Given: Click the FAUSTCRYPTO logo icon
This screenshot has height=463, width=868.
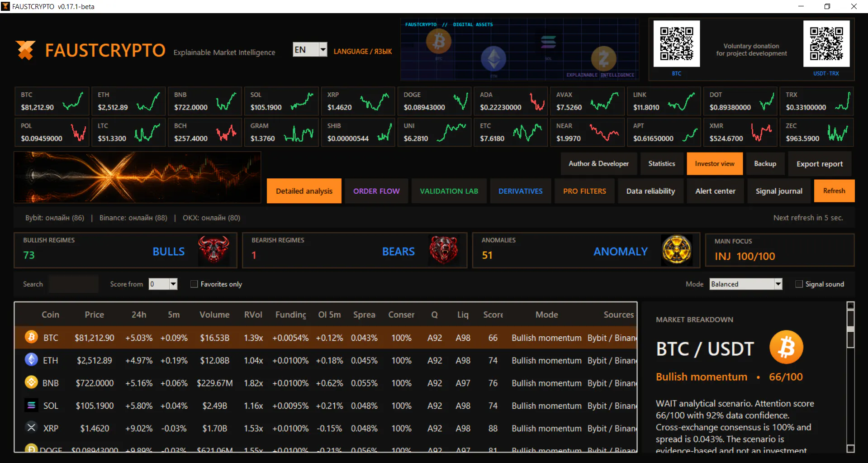Looking at the screenshot, I should (x=25, y=50).
